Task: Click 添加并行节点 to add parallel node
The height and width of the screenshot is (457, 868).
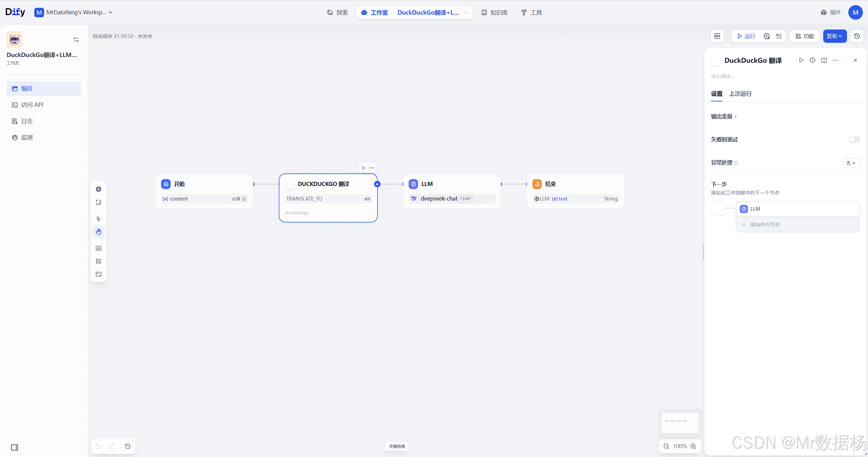Action: click(765, 225)
